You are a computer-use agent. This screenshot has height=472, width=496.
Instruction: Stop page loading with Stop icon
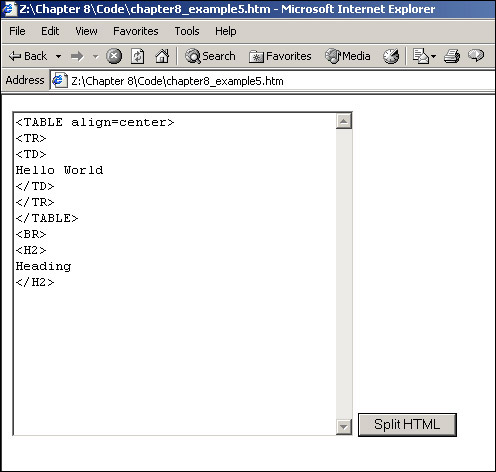click(x=114, y=56)
